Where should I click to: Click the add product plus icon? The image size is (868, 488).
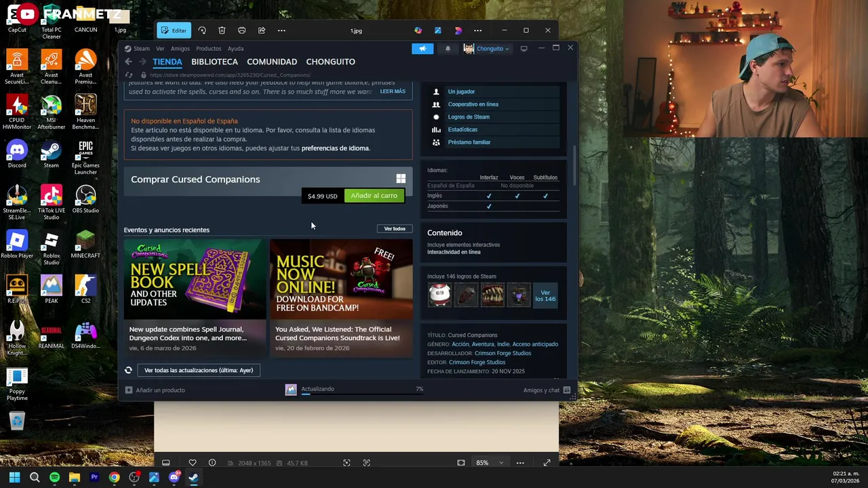tap(128, 390)
